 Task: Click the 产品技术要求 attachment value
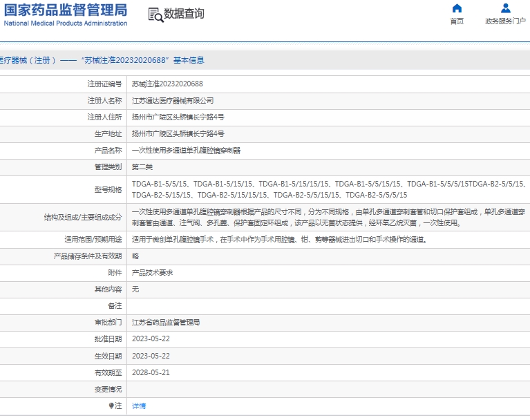pos(153,273)
